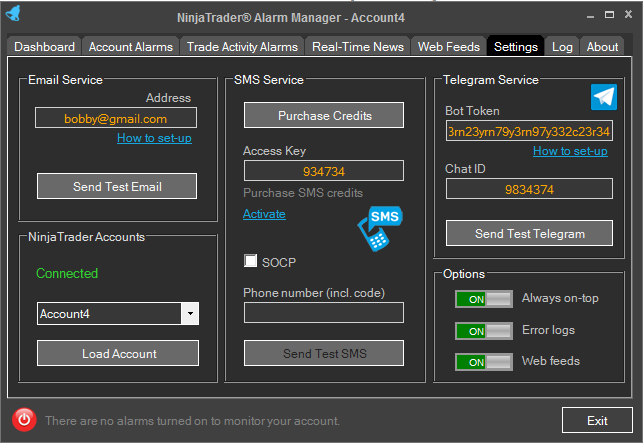Turn off the Error logs switch
Screen dimensions: 643x443
click(x=483, y=331)
